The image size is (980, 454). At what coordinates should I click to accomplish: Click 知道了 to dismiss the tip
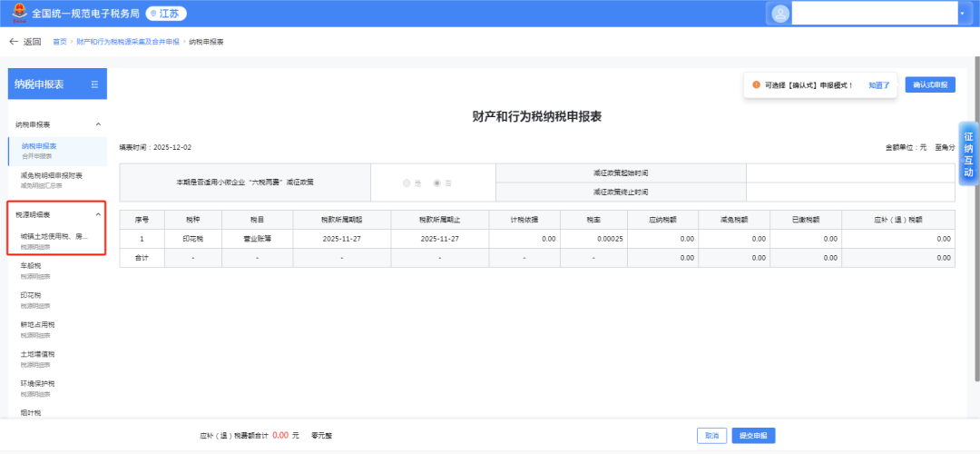pos(878,85)
